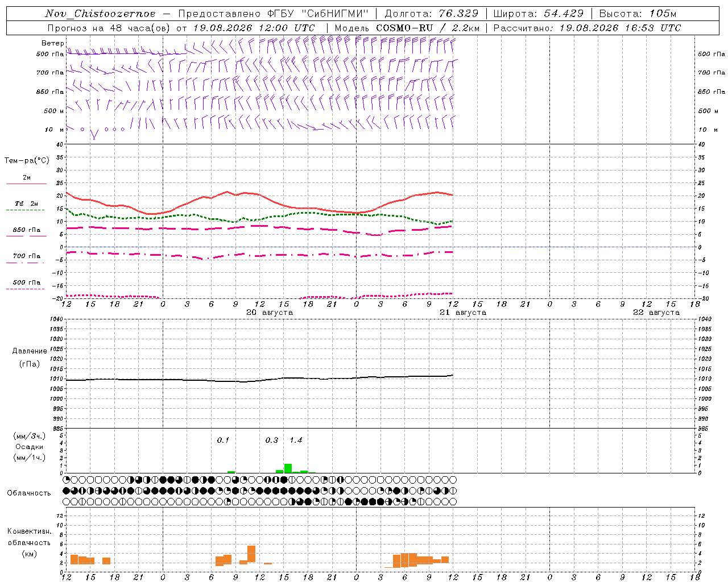
Task: Click the Облачность cloudiness row label
Action: click(29, 493)
